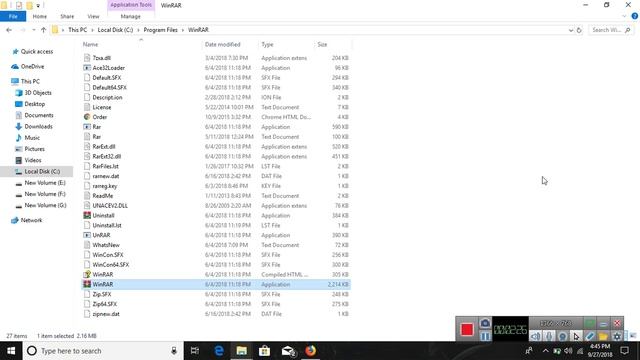Click the green button on the recorder bar

tap(589, 323)
